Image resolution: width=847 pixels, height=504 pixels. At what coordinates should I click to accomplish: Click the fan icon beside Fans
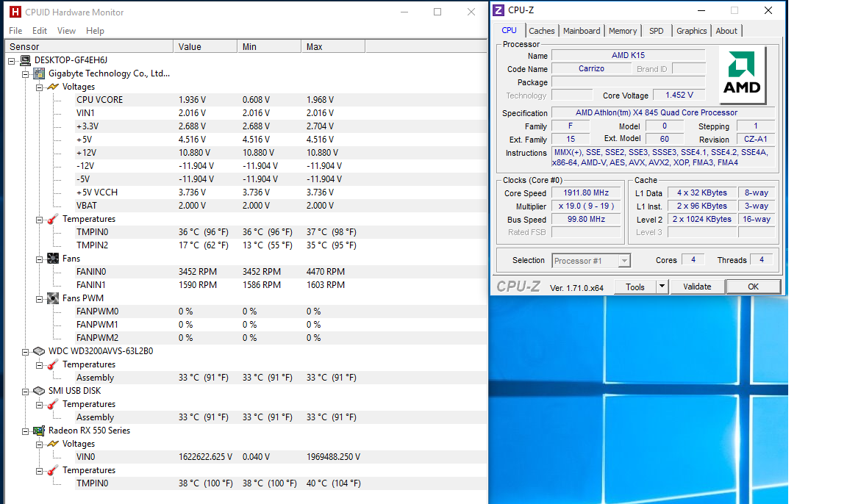pos(53,259)
